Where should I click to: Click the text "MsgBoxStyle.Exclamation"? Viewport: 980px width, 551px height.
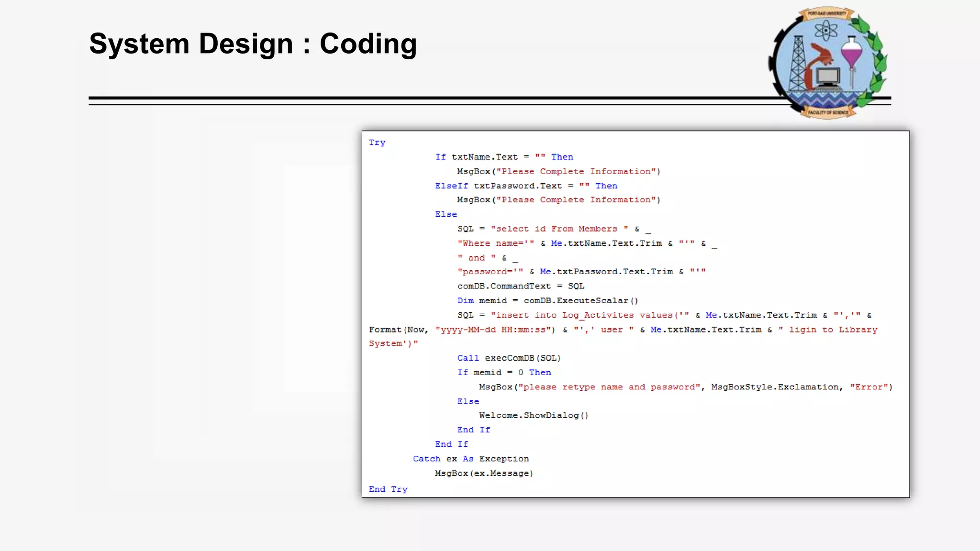[775, 387]
